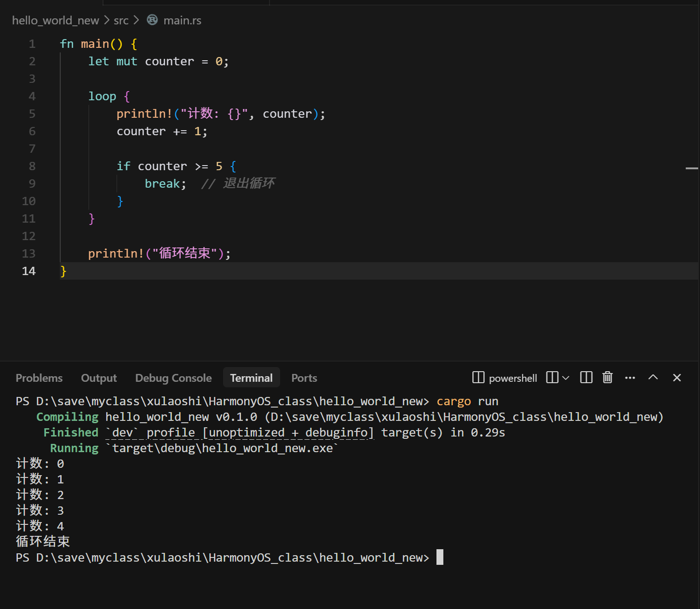Maximize the panel with the up chevron
700x609 pixels.
coord(653,378)
